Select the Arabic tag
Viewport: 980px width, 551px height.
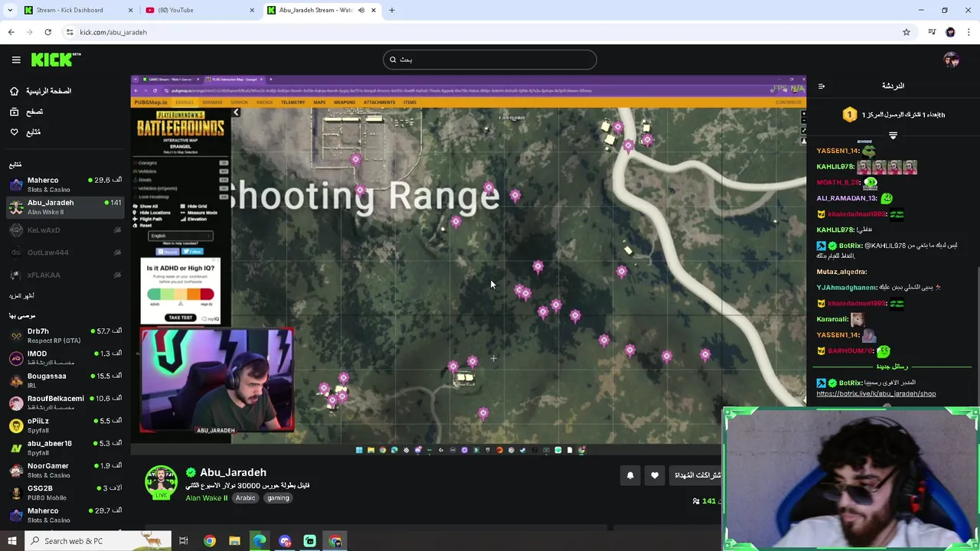tap(245, 498)
